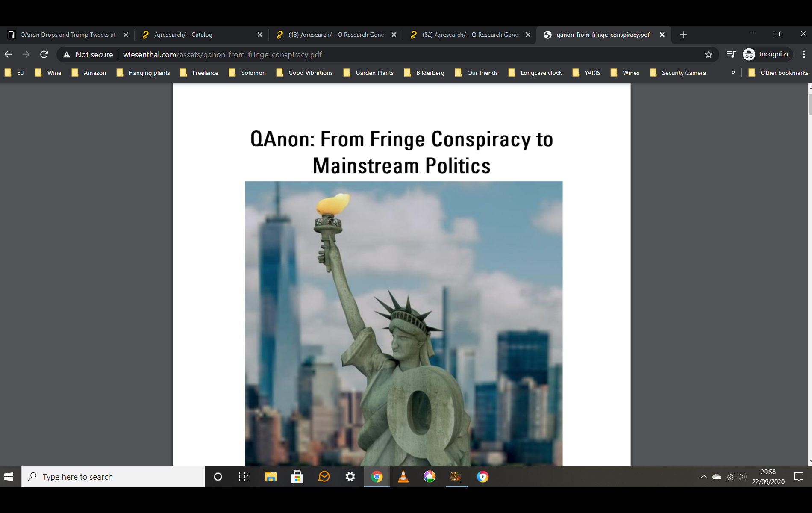Click the Statue of Liberty cover image

point(403,324)
